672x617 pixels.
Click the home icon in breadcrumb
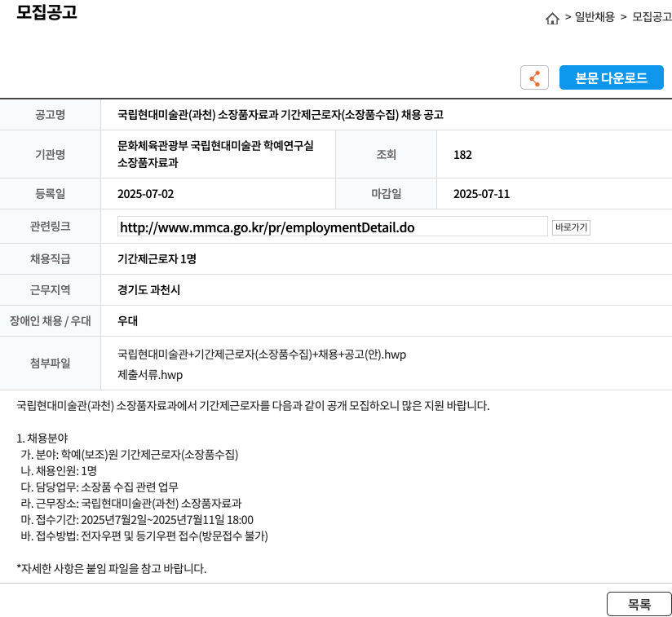click(x=552, y=18)
